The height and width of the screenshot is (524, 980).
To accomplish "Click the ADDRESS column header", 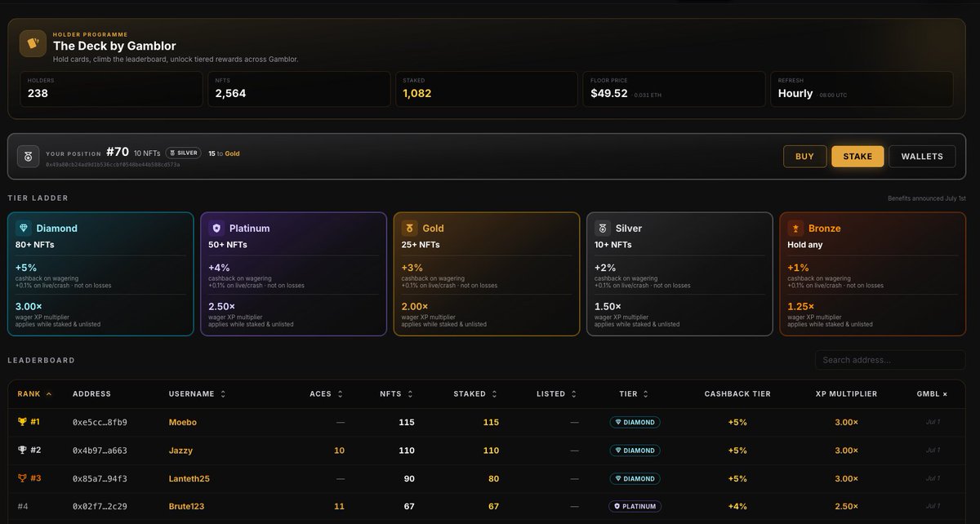I will tap(91, 393).
